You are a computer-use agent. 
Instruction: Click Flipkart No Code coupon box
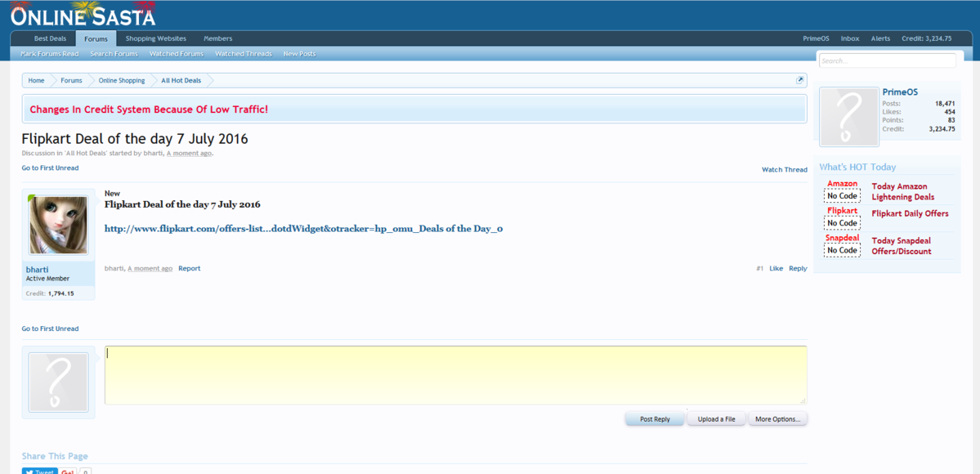[x=842, y=222]
